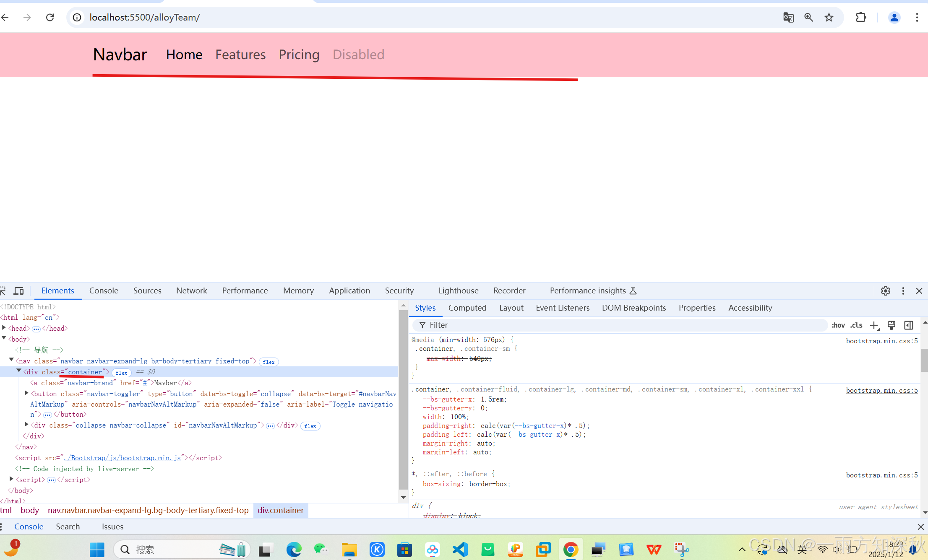Open Chrome's three-dot menu

click(x=917, y=17)
